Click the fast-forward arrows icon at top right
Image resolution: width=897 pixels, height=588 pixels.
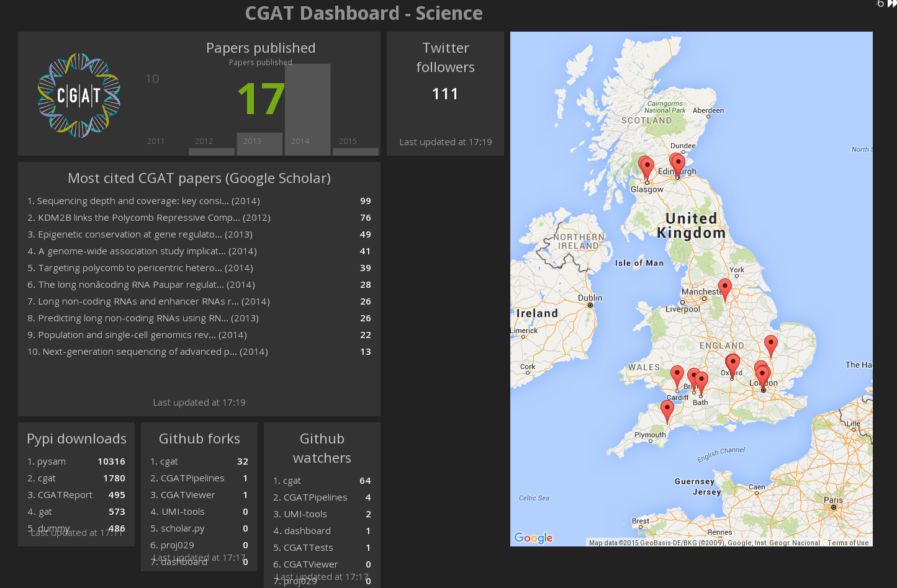click(892, 4)
